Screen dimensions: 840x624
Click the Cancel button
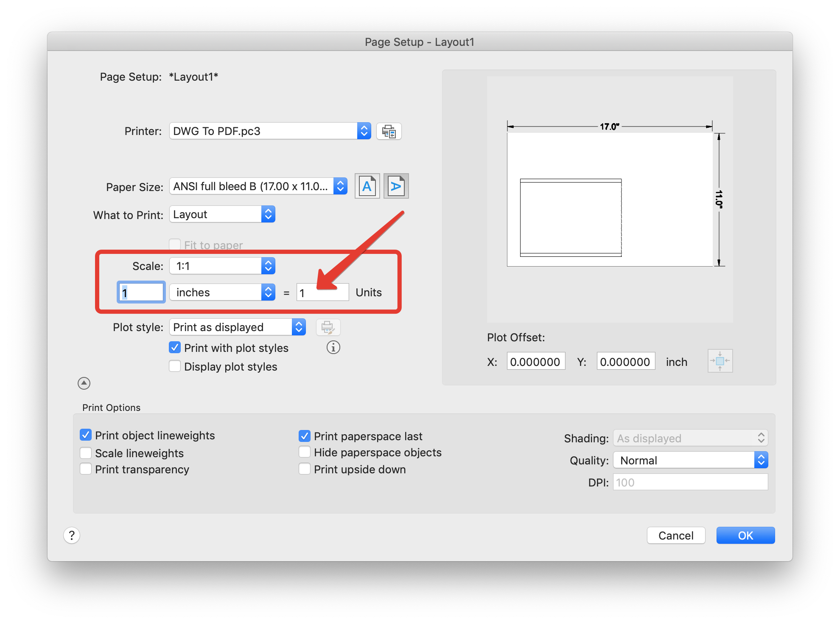(675, 535)
